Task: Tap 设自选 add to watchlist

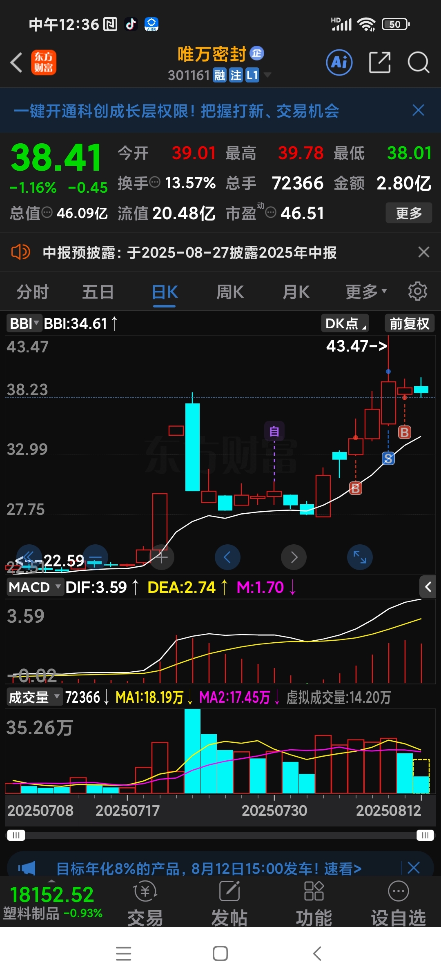Action: [x=399, y=903]
